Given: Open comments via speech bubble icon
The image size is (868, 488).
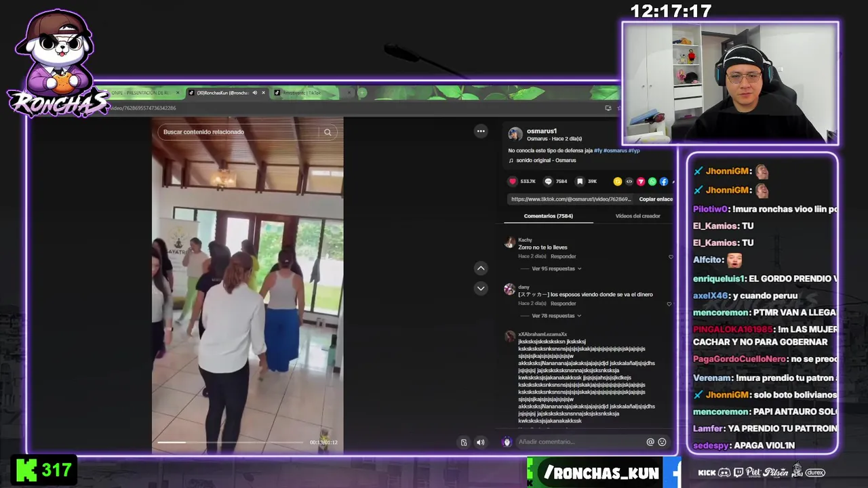Looking at the screenshot, I should 548,182.
